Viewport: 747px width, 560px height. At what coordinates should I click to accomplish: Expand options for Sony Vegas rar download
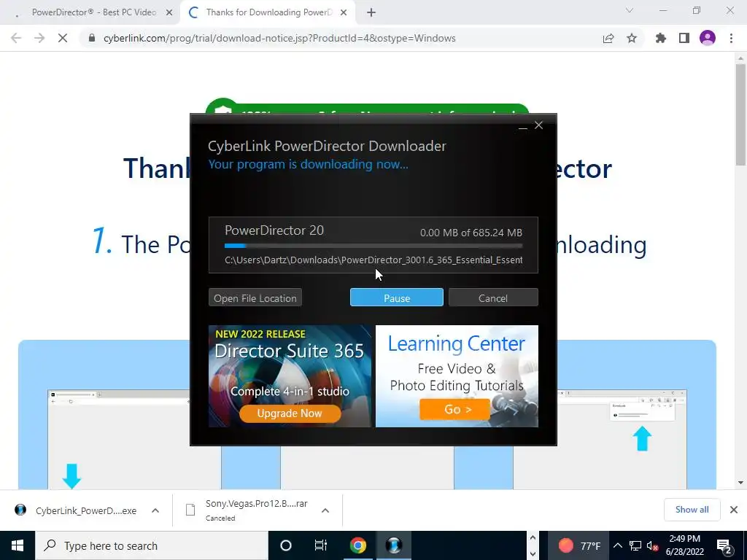325,510
